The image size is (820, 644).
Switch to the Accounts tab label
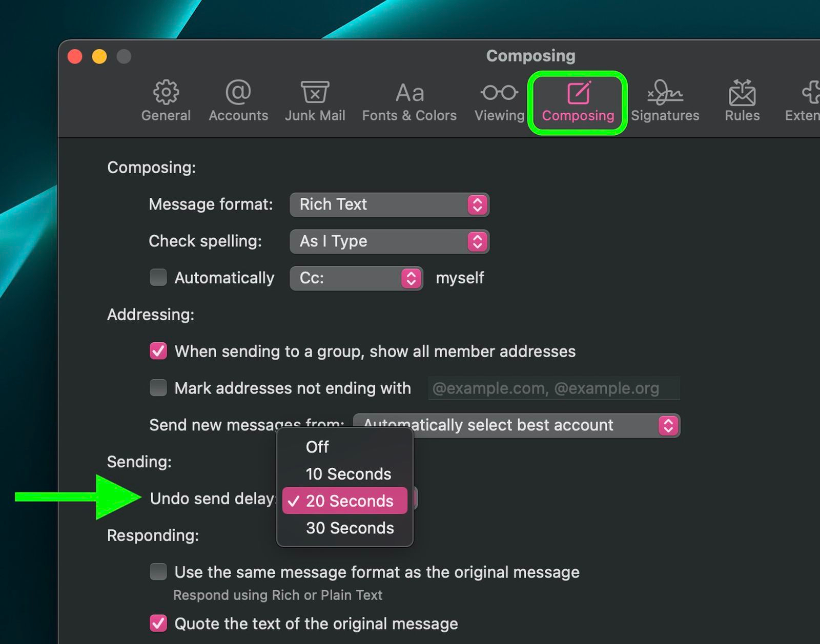(238, 116)
